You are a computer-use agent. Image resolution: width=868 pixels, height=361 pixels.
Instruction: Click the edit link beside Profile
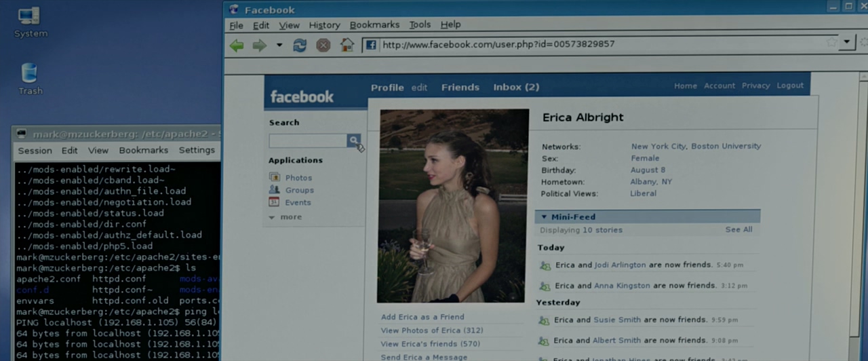point(419,88)
